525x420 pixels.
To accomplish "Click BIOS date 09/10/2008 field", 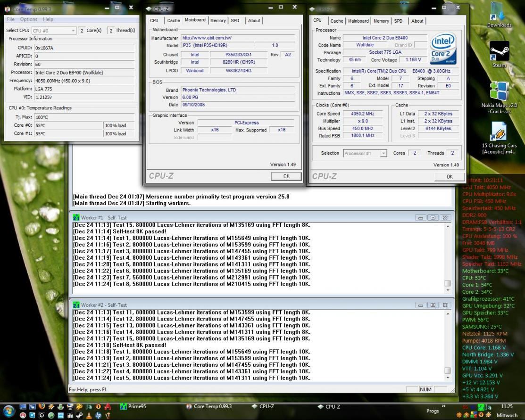I will (238, 105).
